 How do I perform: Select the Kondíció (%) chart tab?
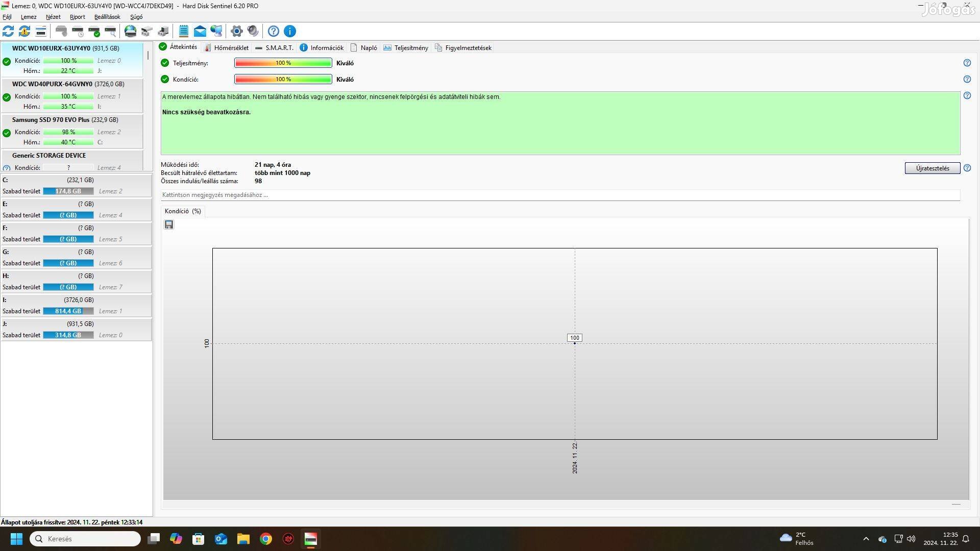[x=183, y=211]
